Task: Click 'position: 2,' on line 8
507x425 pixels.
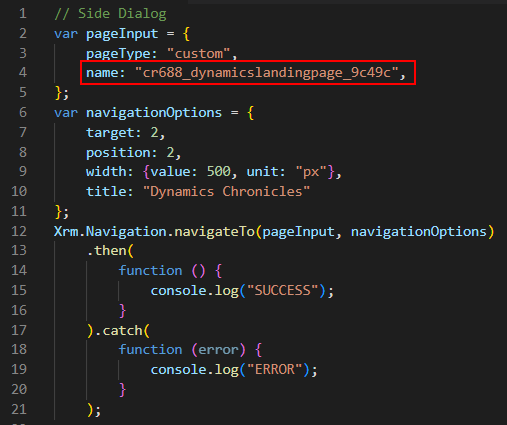Action: tap(134, 153)
